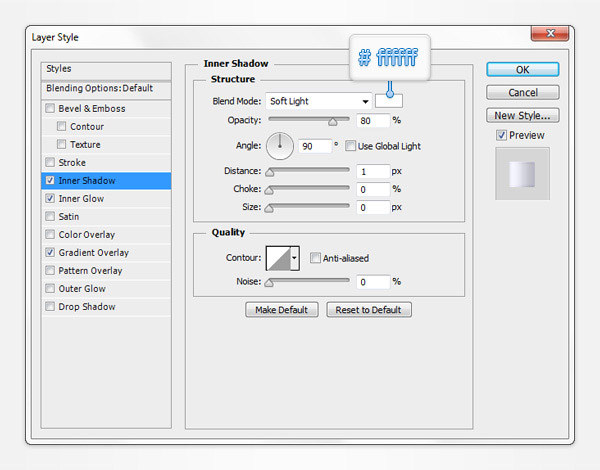The height and width of the screenshot is (470, 600).
Task: Enable the Anti-aliased checkbox
Action: [315, 258]
